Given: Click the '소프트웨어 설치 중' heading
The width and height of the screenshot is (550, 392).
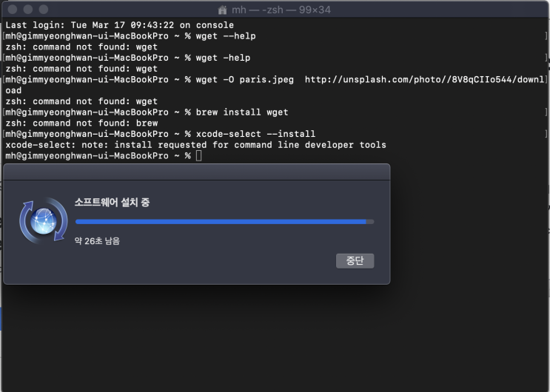Looking at the screenshot, I should coord(112,202).
